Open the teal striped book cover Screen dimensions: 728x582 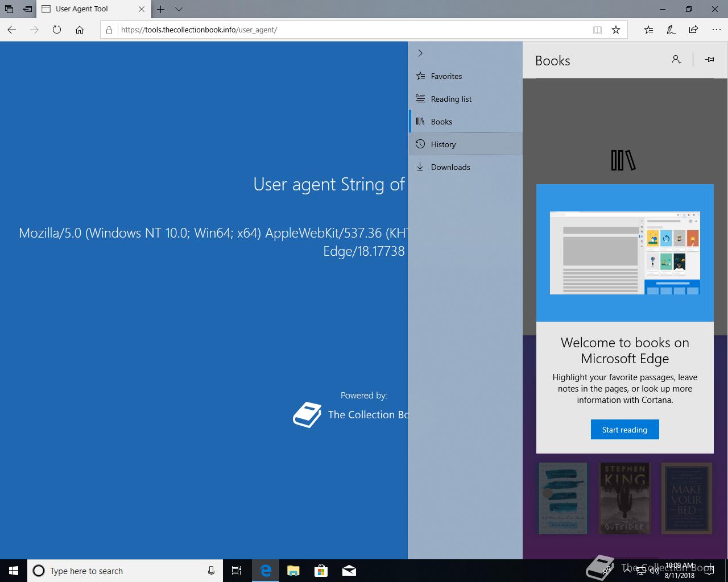pyautogui.click(x=562, y=498)
